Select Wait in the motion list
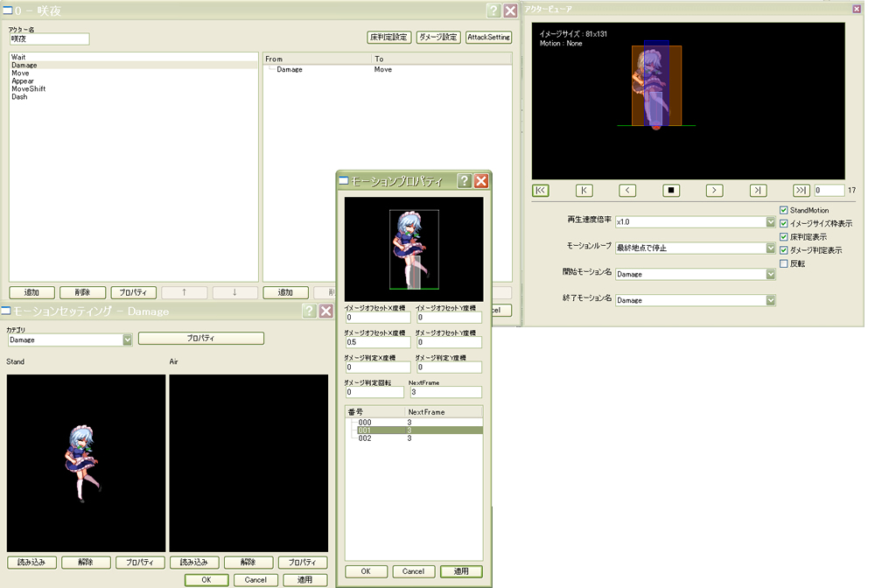The height and width of the screenshot is (588, 875). tap(134, 57)
